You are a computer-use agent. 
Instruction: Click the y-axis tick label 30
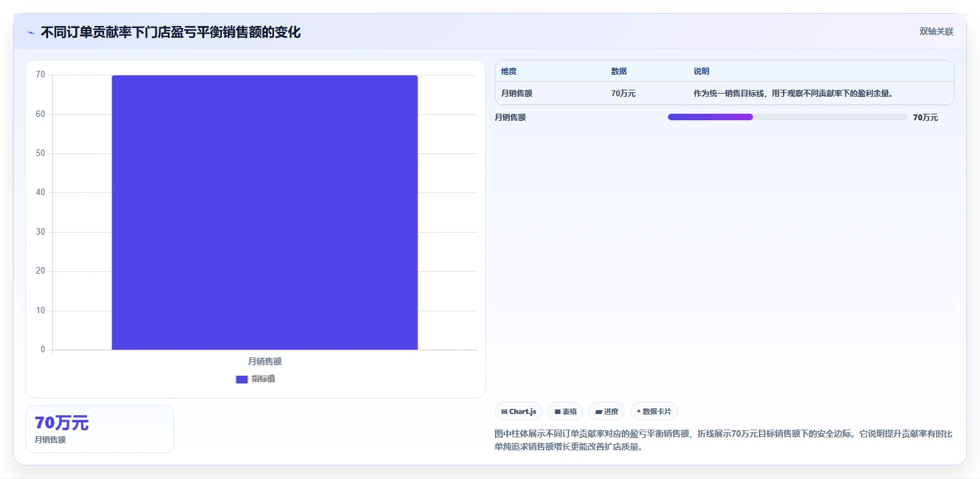point(40,232)
